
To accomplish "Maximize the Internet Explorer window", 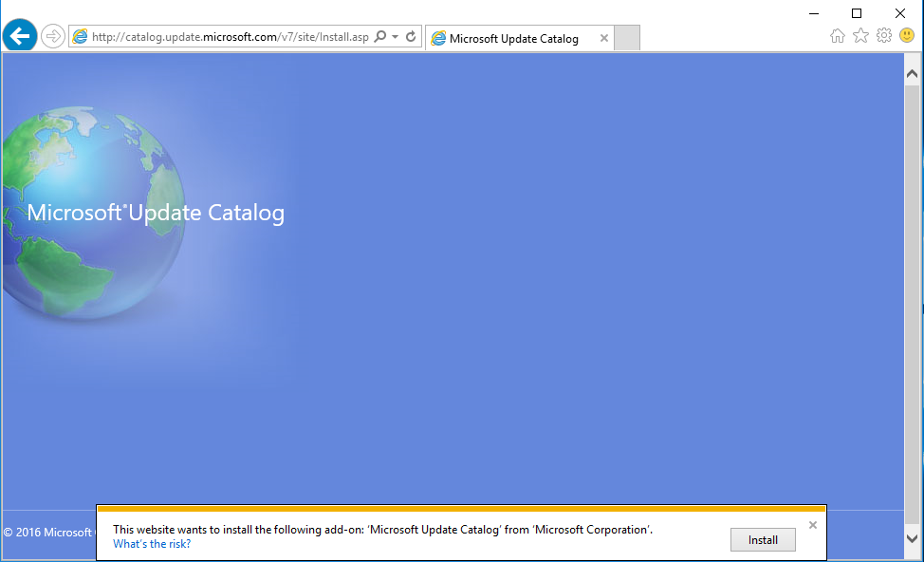I will 857,13.
